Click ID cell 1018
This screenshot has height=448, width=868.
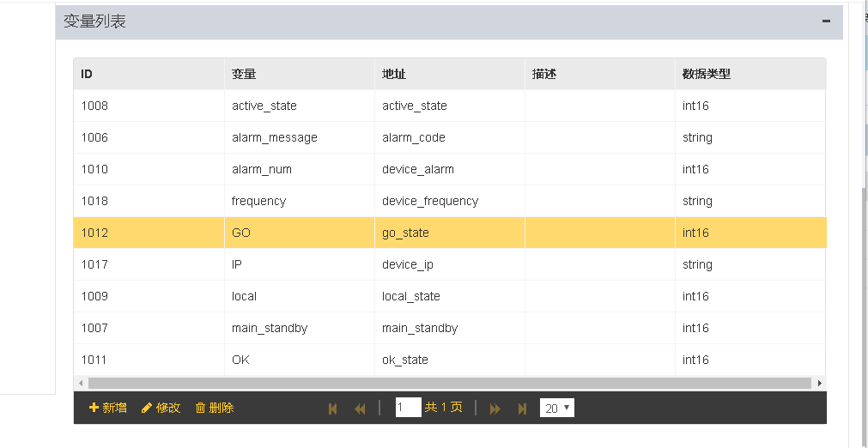click(149, 201)
